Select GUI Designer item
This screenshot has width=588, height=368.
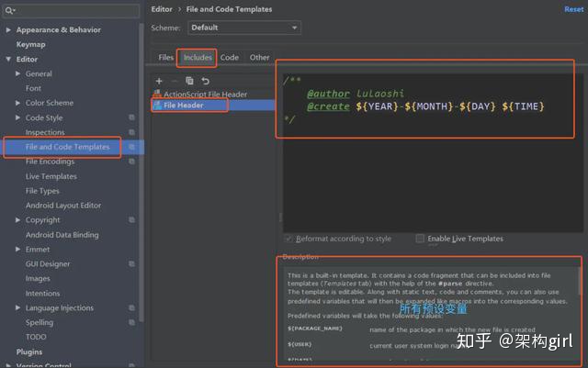48,263
